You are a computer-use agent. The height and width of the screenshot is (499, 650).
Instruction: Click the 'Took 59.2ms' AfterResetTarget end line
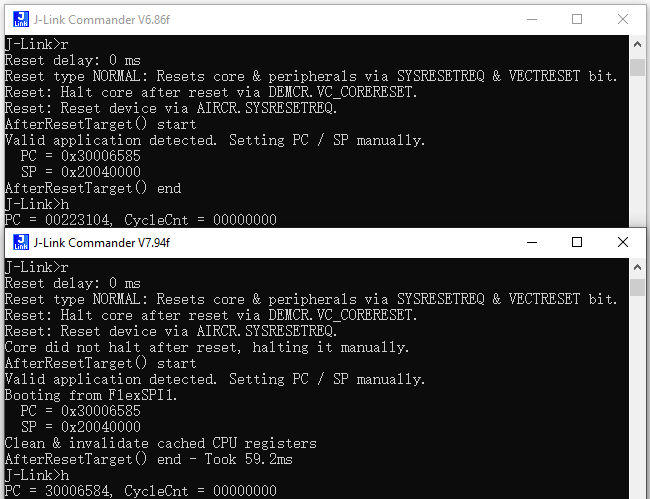pos(149,459)
